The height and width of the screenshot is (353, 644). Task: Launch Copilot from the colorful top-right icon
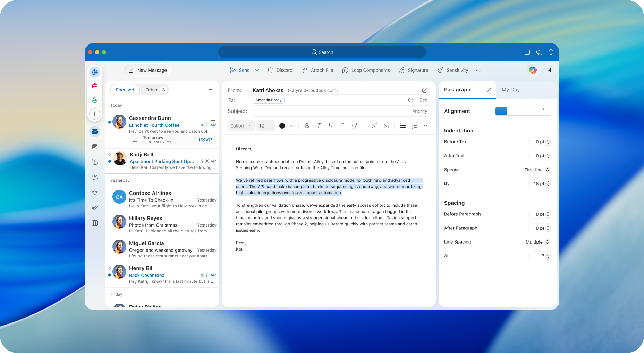coord(533,70)
